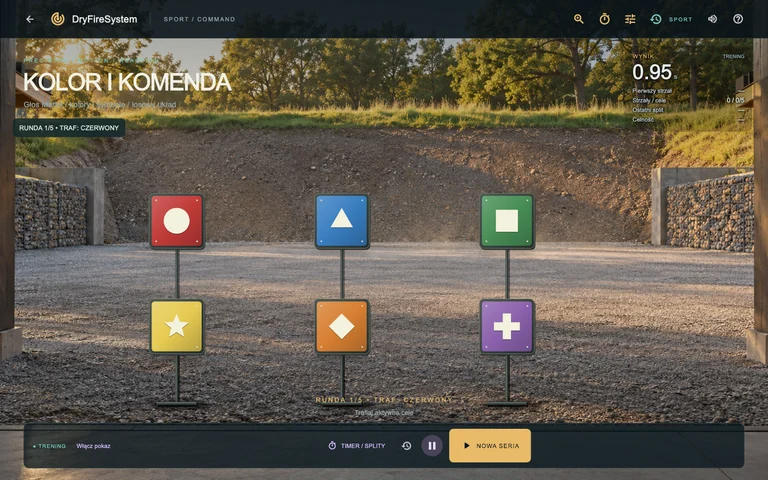Click the history icon in the bottom bar

407,446
